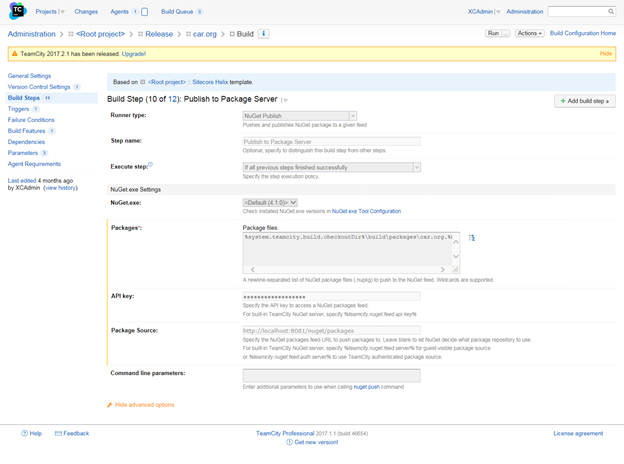Click the Package Source URL field
The image size is (624, 464).
tap(332, 331)
